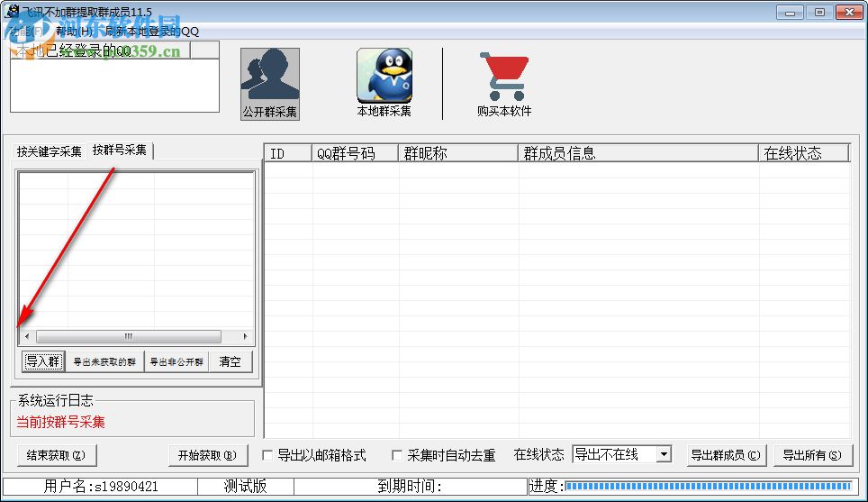Select the 按群号采集 tab
The height and width of the screenshot is (502, 868).
[x=120, y=151]
